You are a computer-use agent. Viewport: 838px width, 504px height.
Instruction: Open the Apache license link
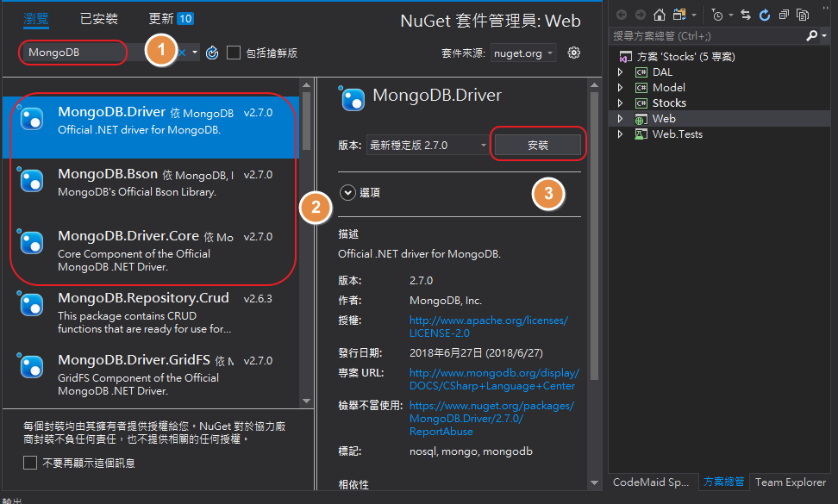click(x=489, y=327)
